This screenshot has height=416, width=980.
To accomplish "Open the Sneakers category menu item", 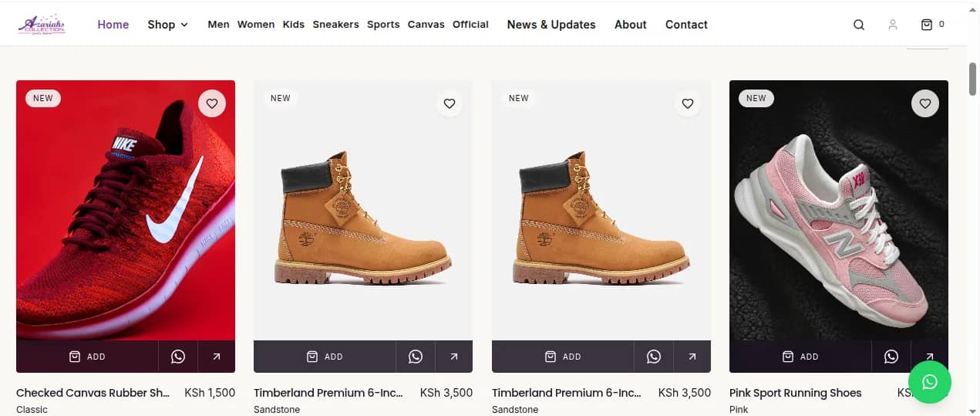I will 335,25.
